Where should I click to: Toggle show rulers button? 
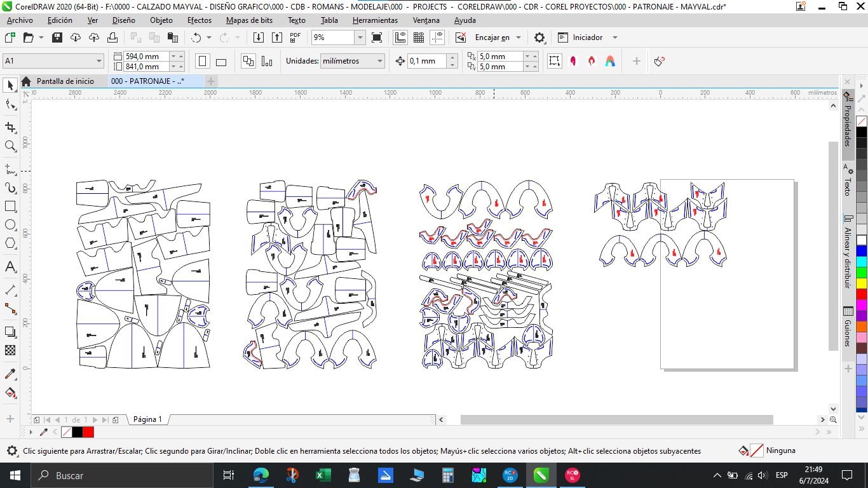400,37
